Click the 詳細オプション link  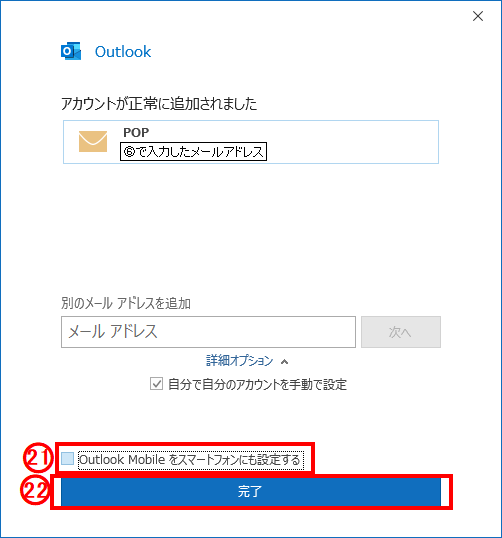[240, 361]
